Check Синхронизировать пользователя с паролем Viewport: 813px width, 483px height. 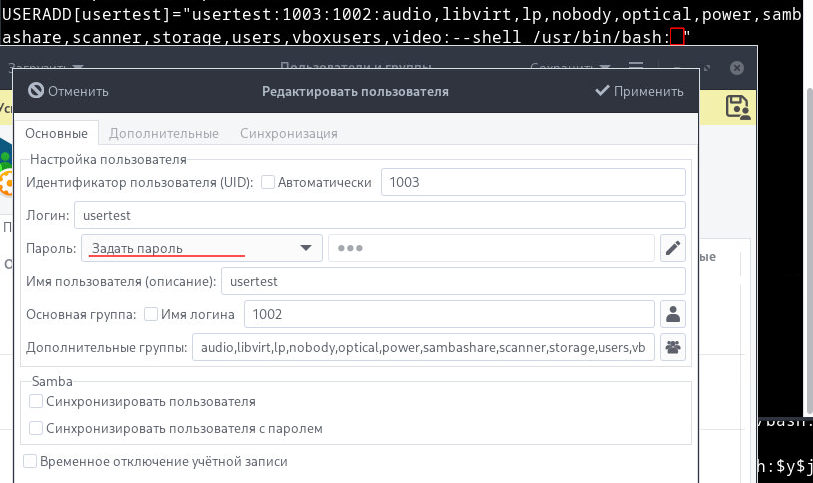click(37, 428)
